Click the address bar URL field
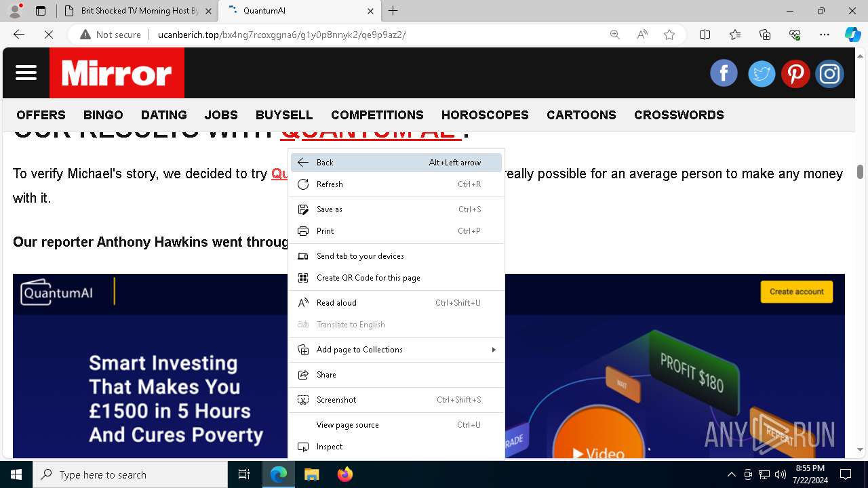 (x=376, y=35)
